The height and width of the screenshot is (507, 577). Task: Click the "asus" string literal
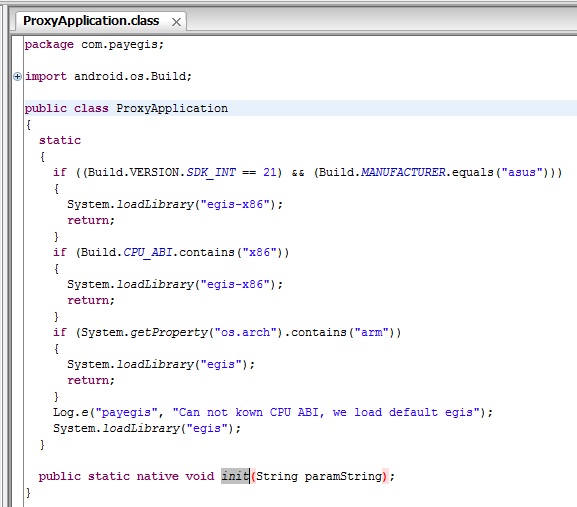click(x=522, y=173)
